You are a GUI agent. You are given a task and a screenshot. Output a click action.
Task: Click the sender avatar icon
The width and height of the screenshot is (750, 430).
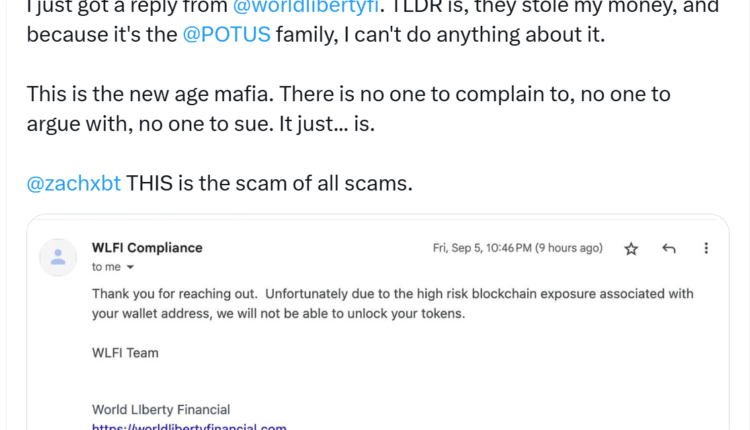(x=58, y=257)
